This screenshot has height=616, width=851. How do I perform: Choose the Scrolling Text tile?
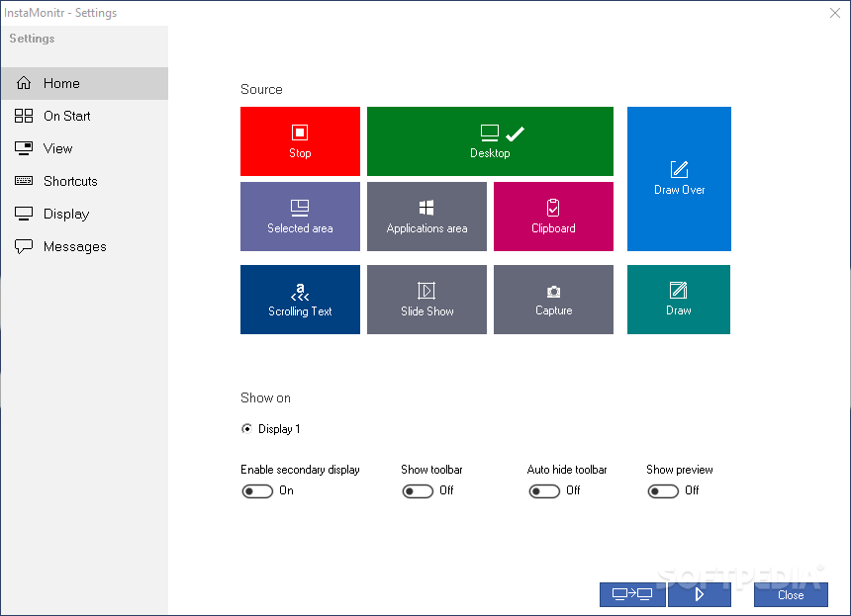pyautogui.click(x=300, y=300)
